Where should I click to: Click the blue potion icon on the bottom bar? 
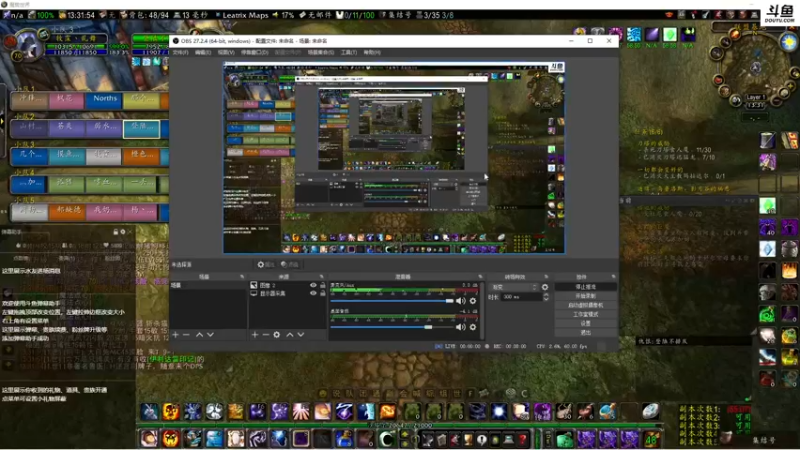point(343,439)
